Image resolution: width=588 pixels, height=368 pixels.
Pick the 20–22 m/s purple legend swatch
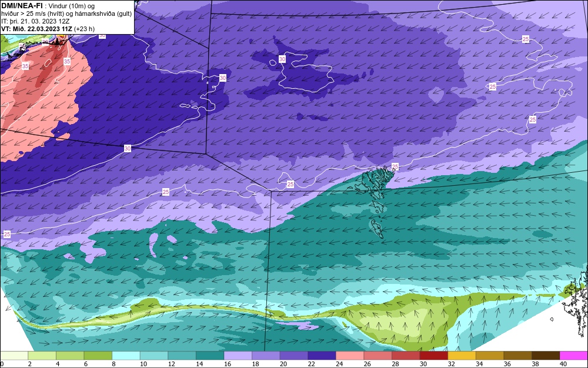pyautogui.click(x=294, y=356)
